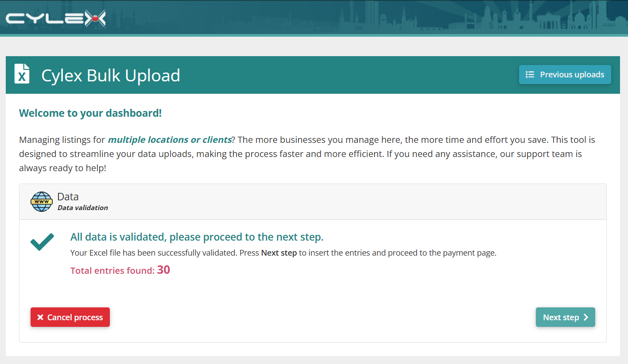
Task: Click the Total entries found count 30
Action: pyautogui.click(x=163, y=270)
